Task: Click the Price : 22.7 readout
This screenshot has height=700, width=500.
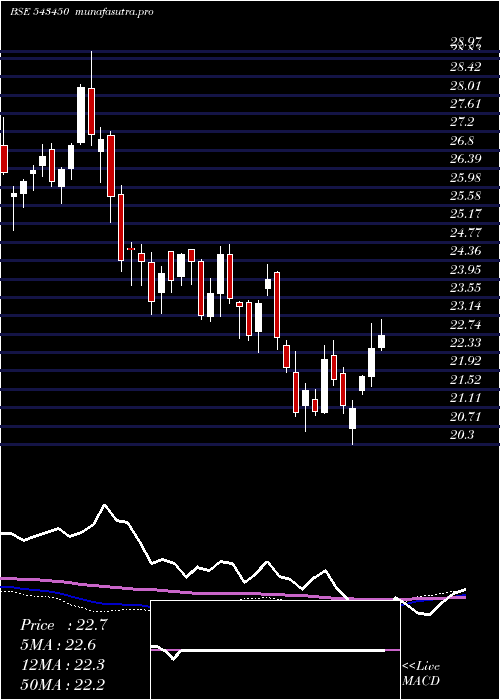Action: pos(63,625)
